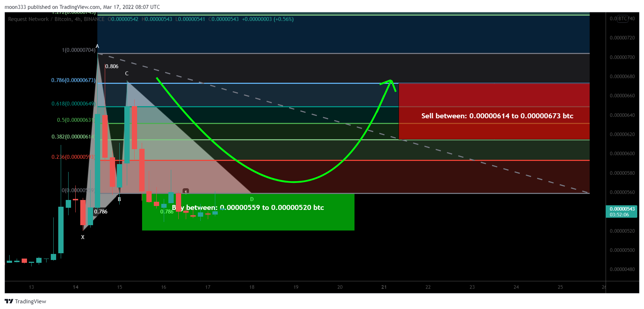Click the change value +0.00000003 (+0.56%)
Screen dimensions: 644x309
(x=268, y=19)
